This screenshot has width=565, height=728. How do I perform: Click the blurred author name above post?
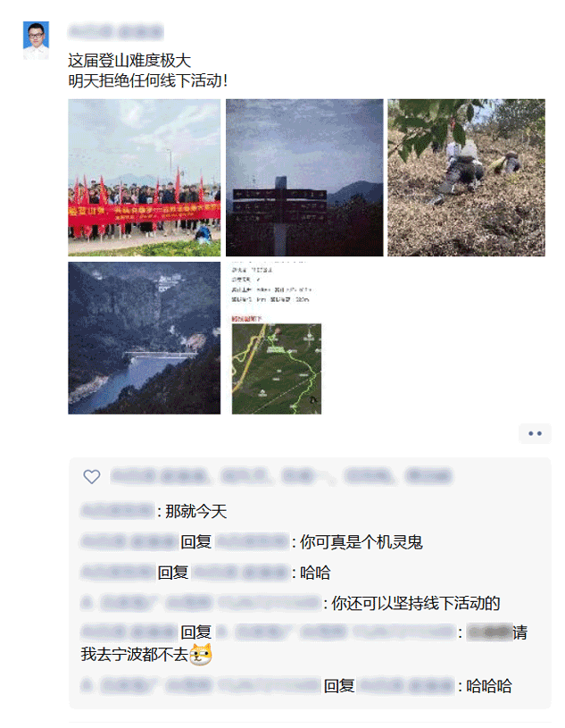click(115, 31)
